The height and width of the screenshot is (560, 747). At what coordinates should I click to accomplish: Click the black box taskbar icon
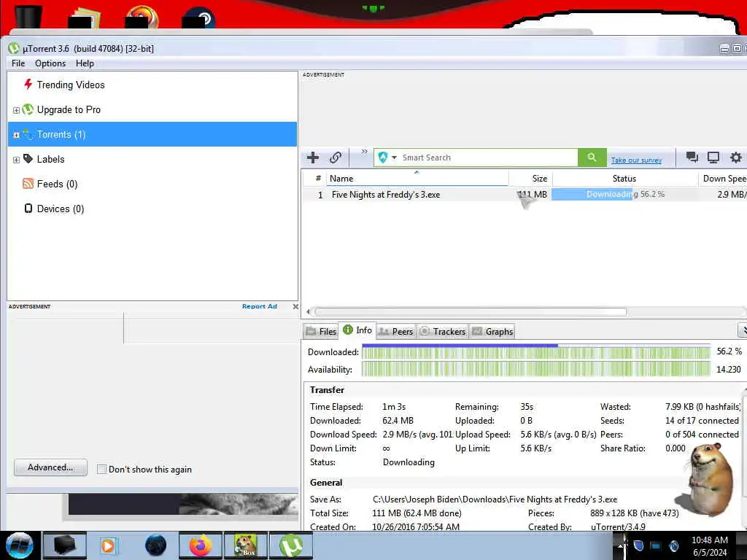(65, 545)
